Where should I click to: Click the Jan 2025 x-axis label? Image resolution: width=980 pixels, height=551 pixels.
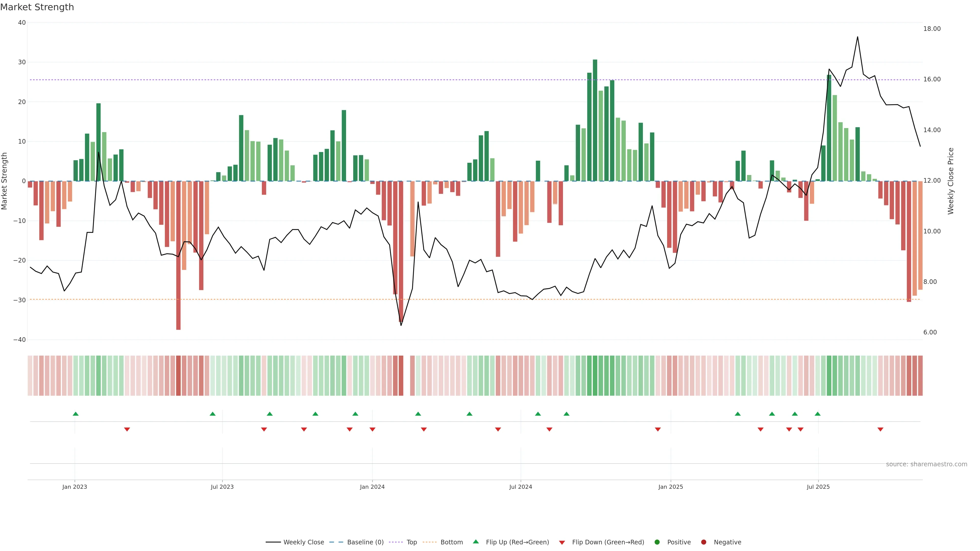(671, 487)
